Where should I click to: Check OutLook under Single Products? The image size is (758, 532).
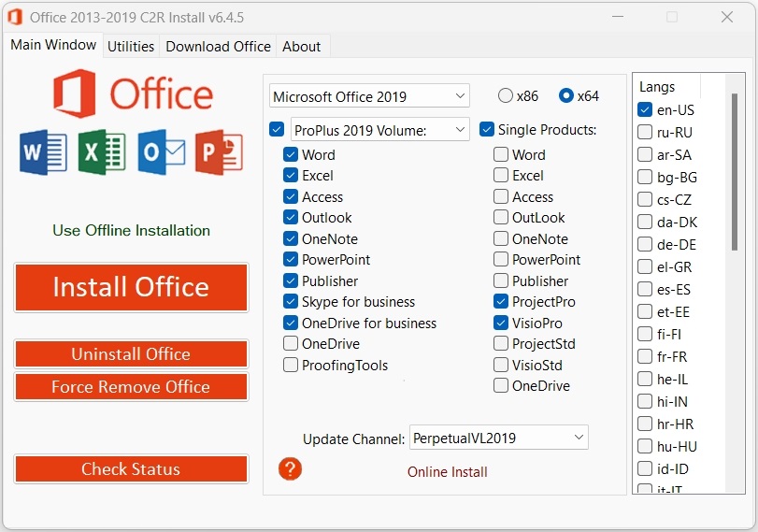point(501,218)
